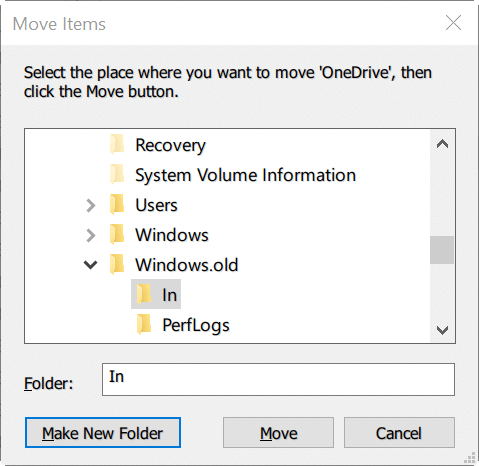Screen dimensions: 479x466
Task: Click the System Volume Information folder icon
Action: [117, 175]
